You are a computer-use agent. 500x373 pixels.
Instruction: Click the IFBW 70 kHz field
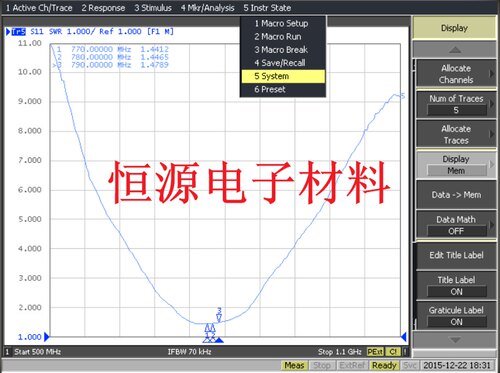click(189, 352)
